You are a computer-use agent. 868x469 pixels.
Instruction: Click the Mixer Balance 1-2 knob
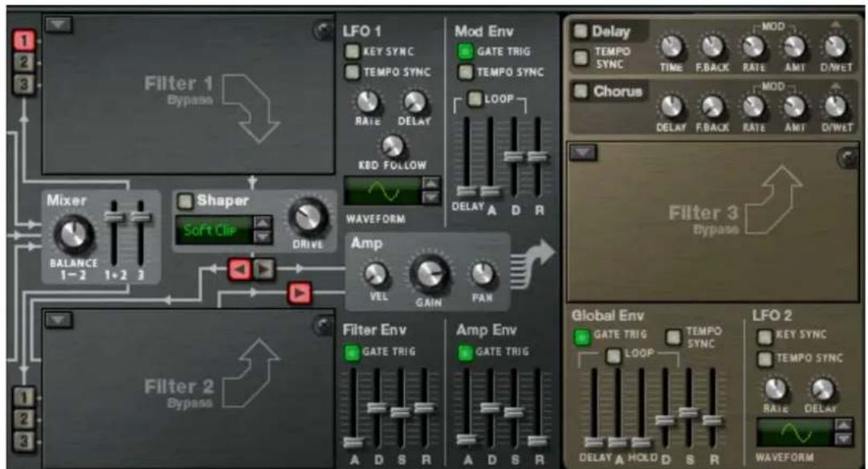pyautogui.click(x=74, y=234)
